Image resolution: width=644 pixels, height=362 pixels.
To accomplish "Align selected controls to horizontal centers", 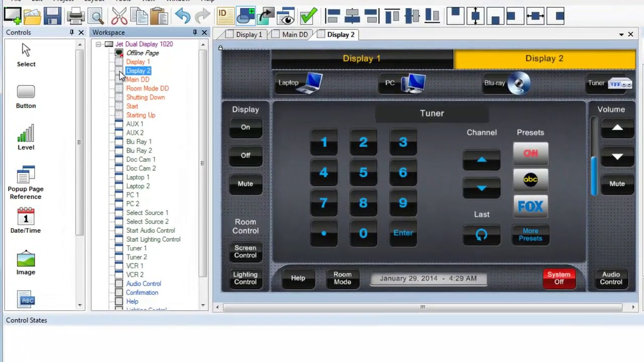I will [x=352, y=16].
